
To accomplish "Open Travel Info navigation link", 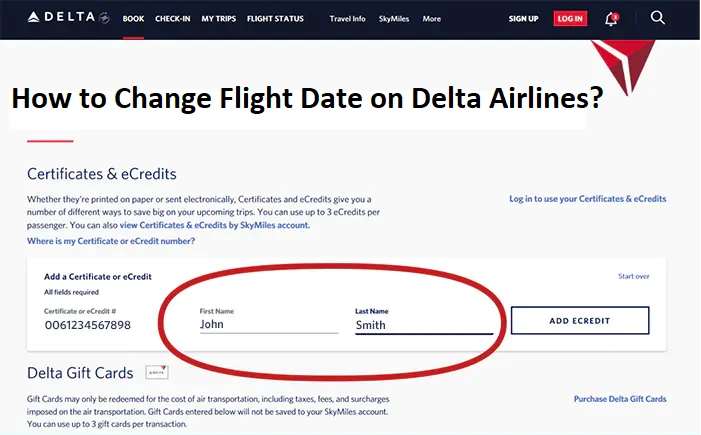I will (347, 19).
